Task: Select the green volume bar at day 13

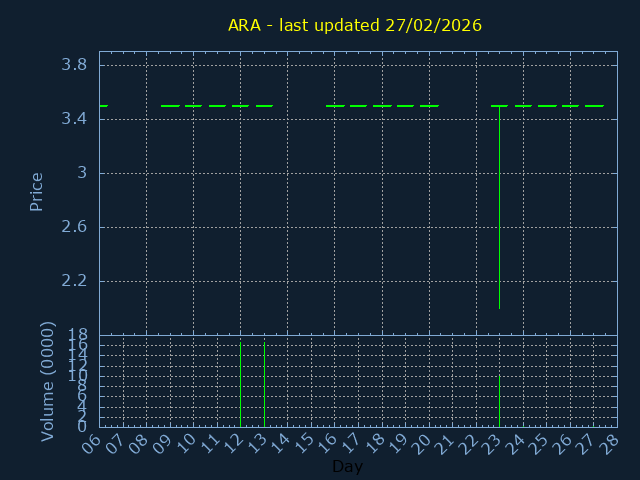Action: [x=264, y=385]
